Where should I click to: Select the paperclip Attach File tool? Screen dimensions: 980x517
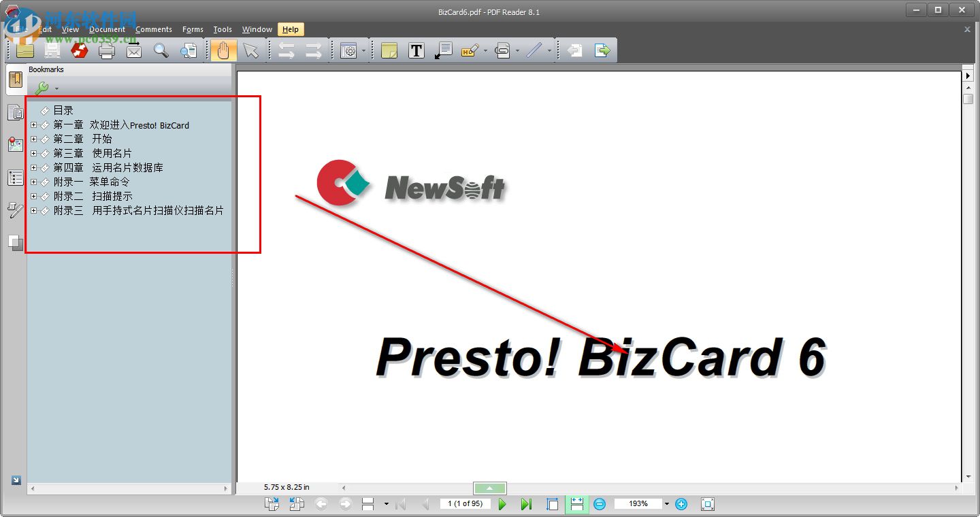tap(502, 50)
